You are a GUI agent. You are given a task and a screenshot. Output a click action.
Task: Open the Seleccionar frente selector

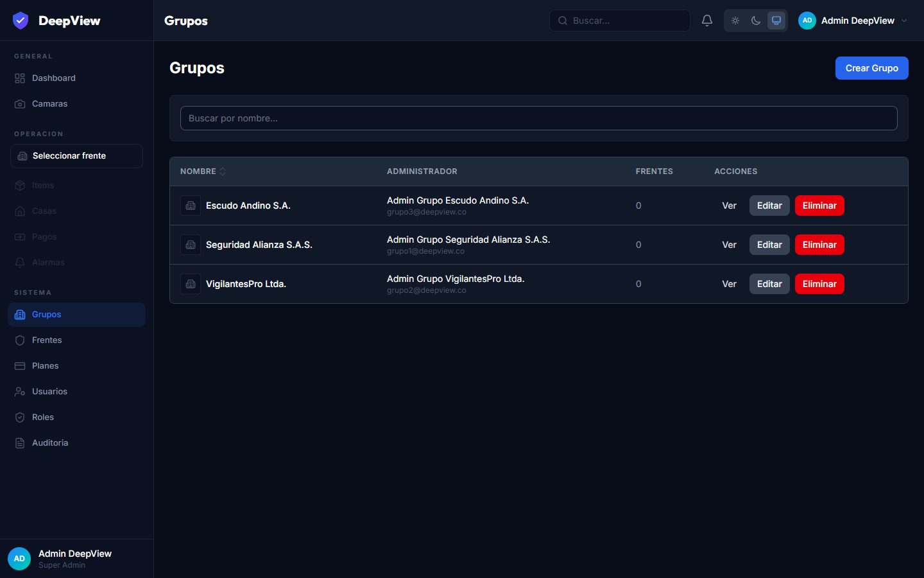76,156
